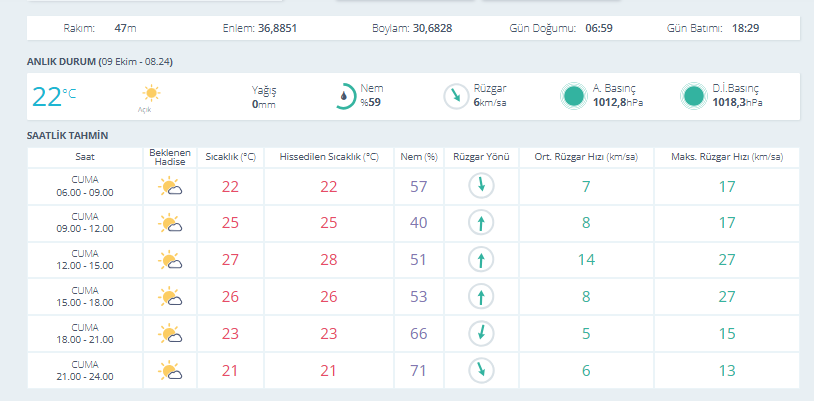Click the Rüzgar 6km/sa value
814x401 pixels.
tap(490, 102)
